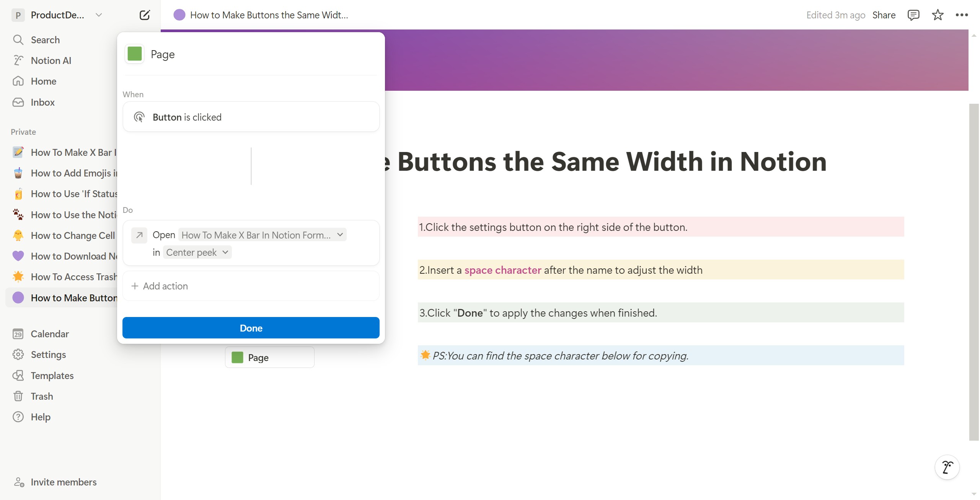Change the Center peek view dropdown
The image size is (980, 500).
[197, 252]
